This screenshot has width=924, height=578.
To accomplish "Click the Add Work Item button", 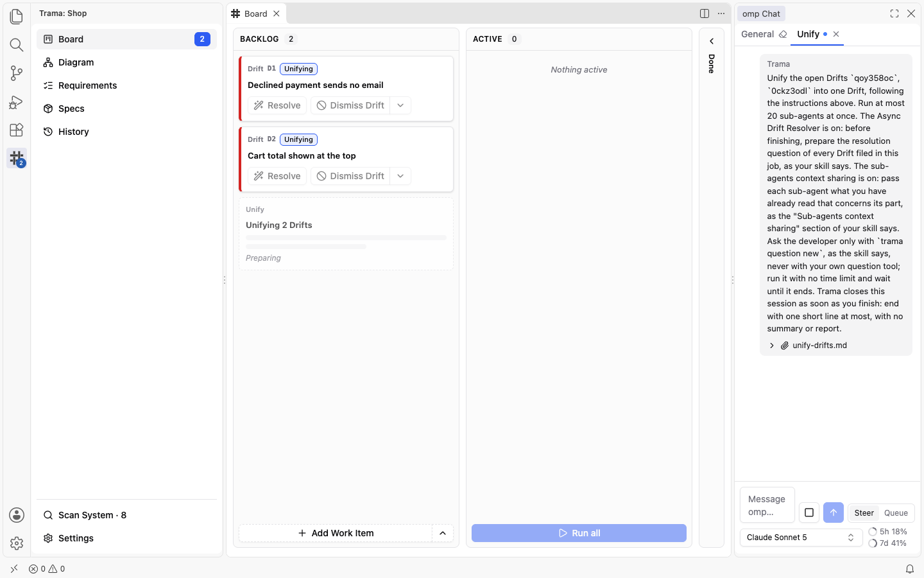I will pos(336,533).
